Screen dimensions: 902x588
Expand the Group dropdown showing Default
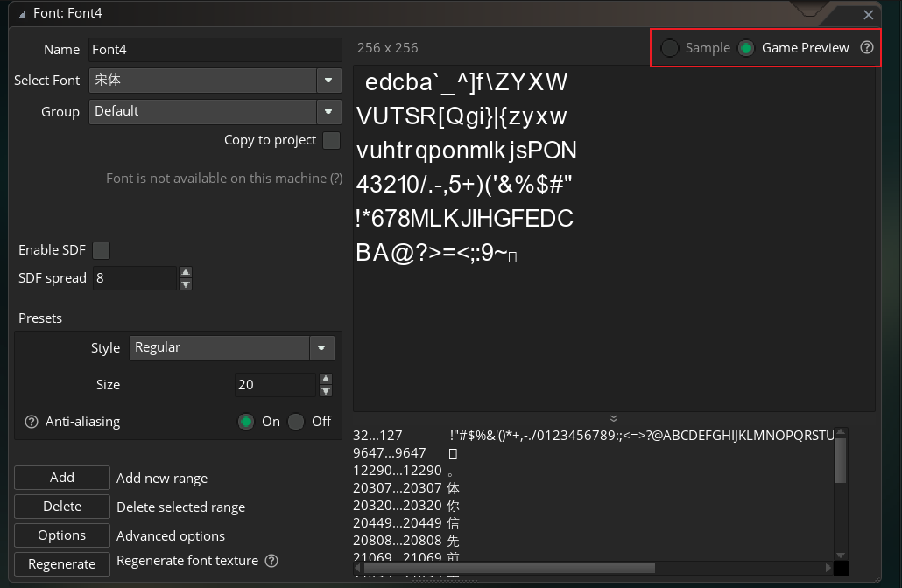click(328, 112)
